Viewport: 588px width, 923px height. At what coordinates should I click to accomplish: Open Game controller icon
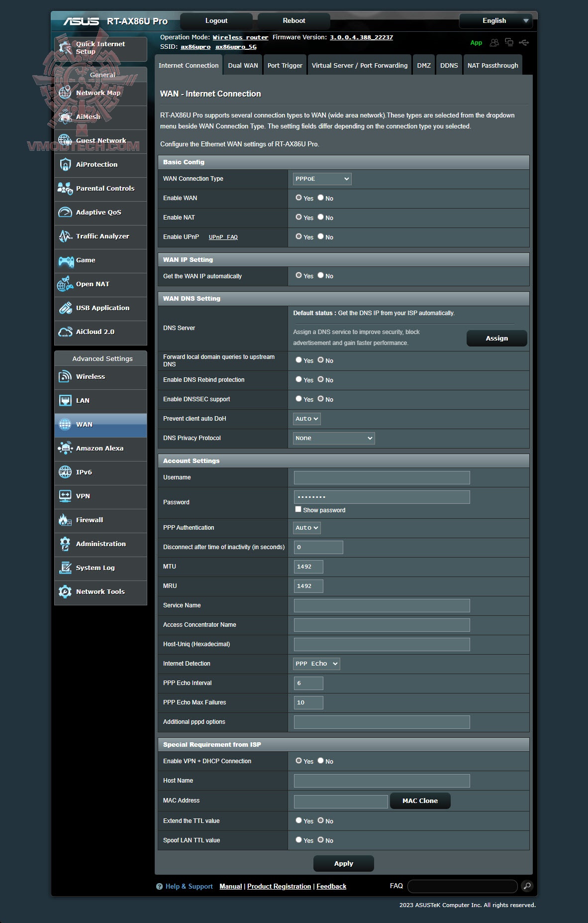(x=66, y=260)
